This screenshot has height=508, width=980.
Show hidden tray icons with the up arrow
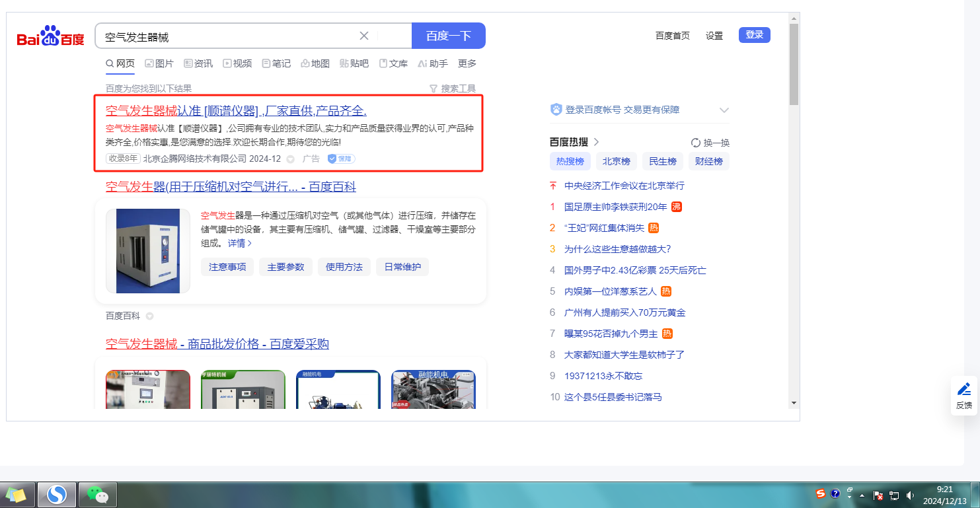862,495
